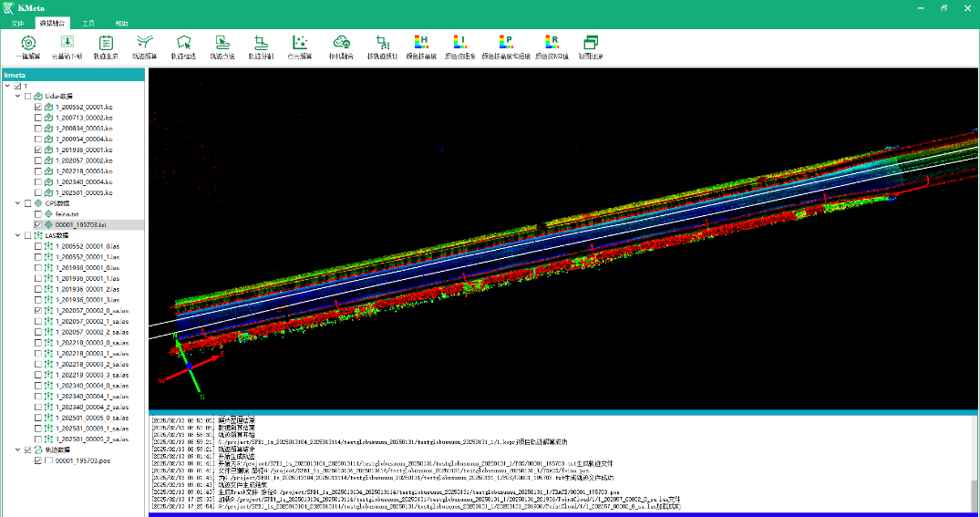Open the 文件 menu
This screenshot has height=517, width=980.
coord(17,23)
